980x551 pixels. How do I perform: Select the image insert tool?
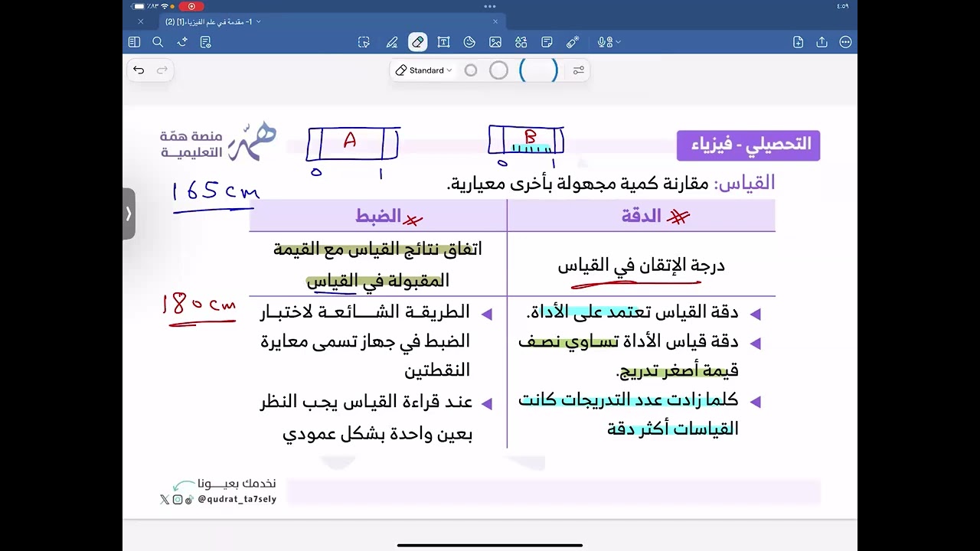pos(495,42)
